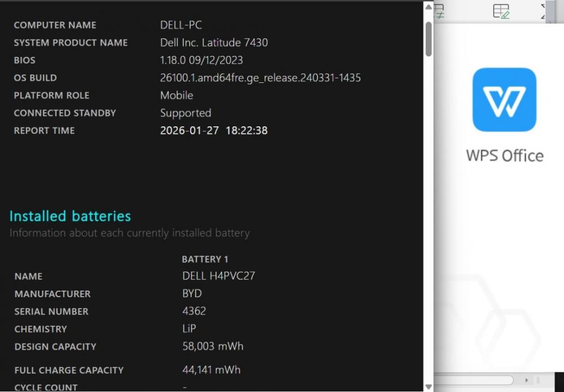Screen dimensions: 564x392
Task: Click the REPORT TIME label
Action: click(44, 131)
